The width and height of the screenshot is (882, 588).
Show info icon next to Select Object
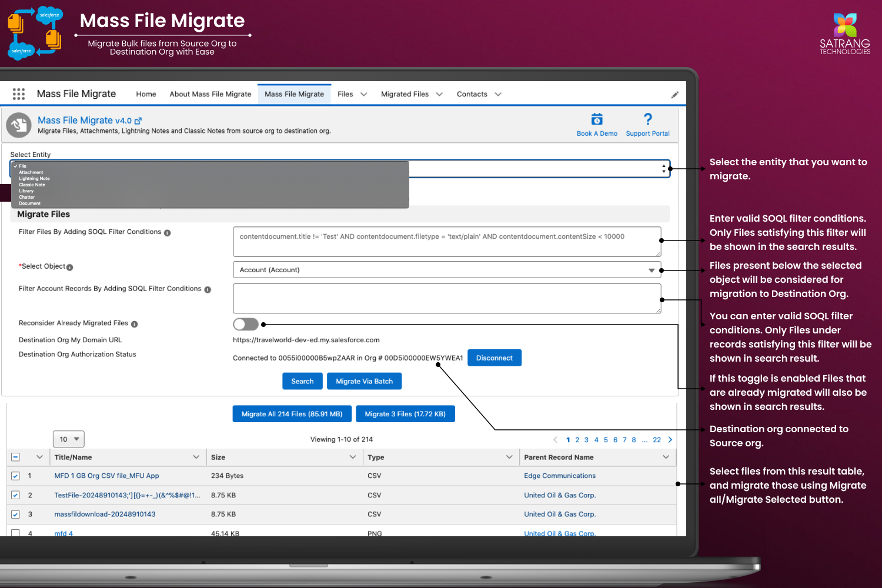pyautogui.click(x=70, y=268)
